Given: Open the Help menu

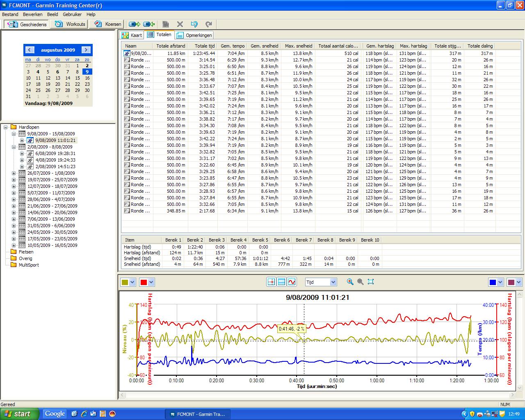Looking at the screenshot, I should pos(91,14).
